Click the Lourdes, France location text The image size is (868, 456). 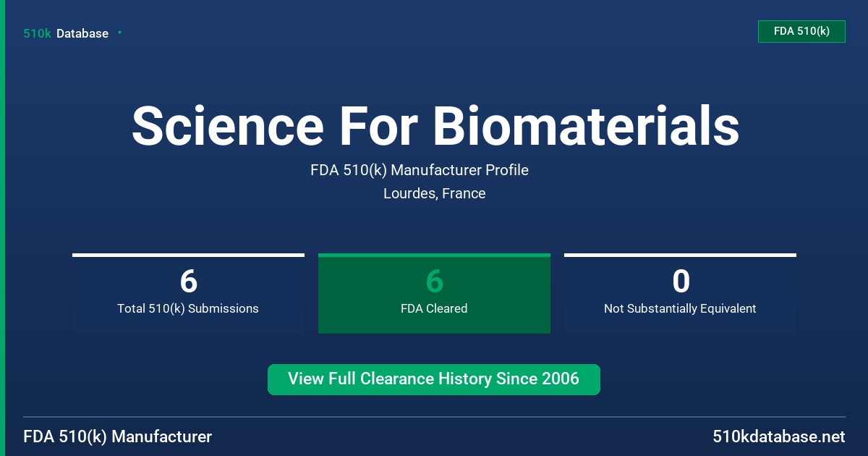pos(435,193)
